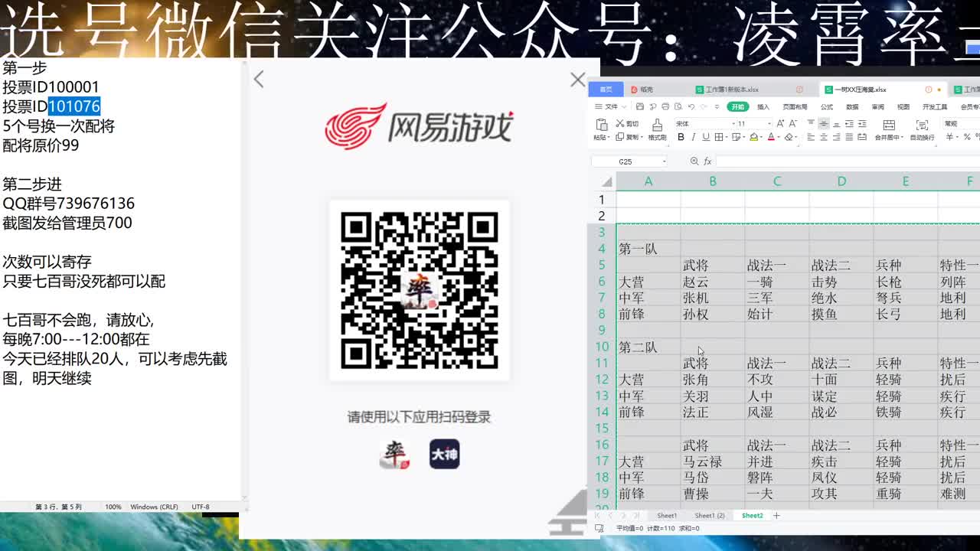This screenshot has width=980, height=551.
Task: Align cell text right
Action: pyautogui.click(x=836, y=137)
